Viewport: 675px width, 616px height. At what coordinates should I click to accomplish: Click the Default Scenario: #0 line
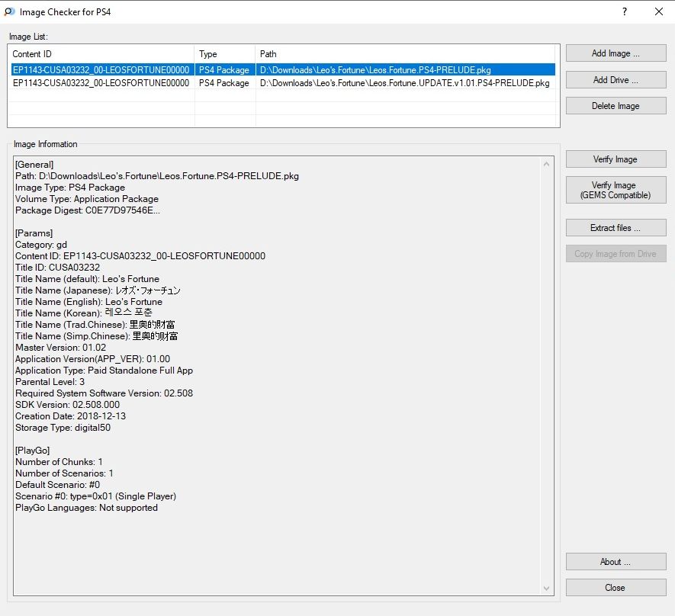[58, 485]
